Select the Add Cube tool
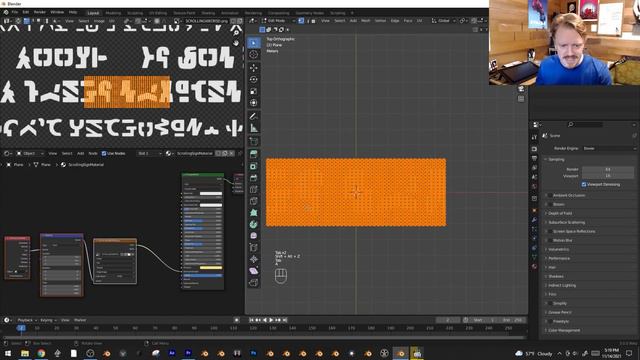The height and width of the screenshot is (360, 640). [x=253, y=141]
